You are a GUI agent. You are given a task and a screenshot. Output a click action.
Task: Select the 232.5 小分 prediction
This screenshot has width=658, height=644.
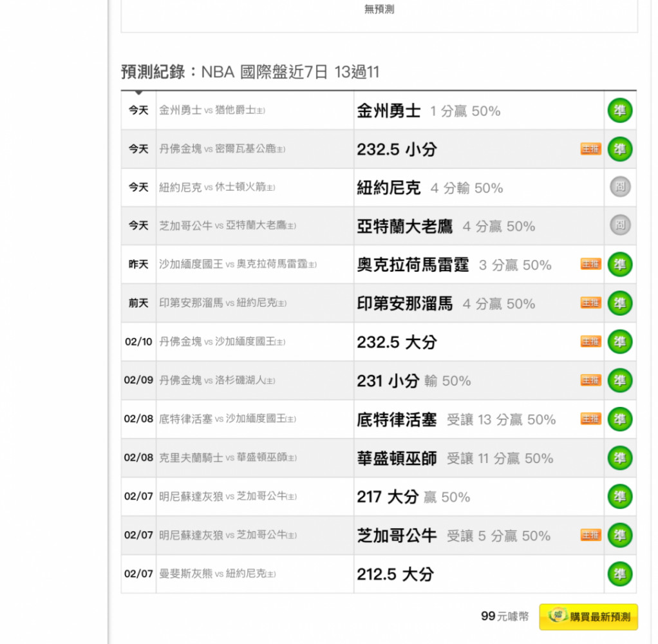(x=397, y=150)
